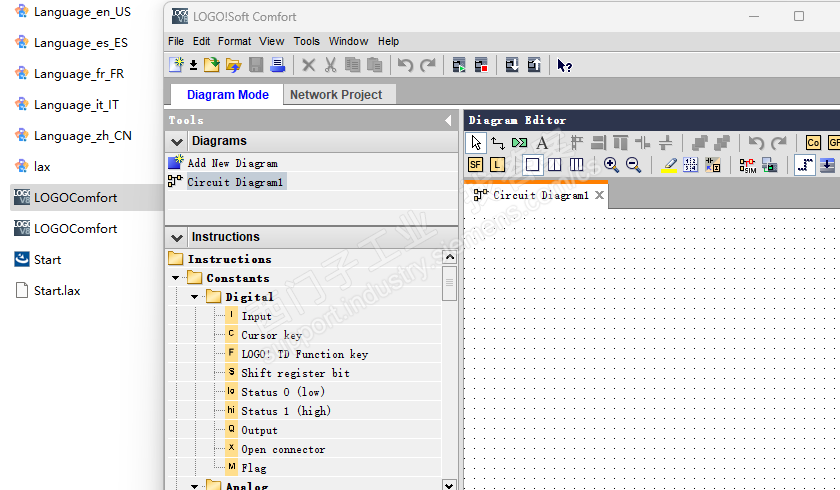Click the zoom out magnifier
840x490 pixels.
pyautogui.click(x=633, y=164)
